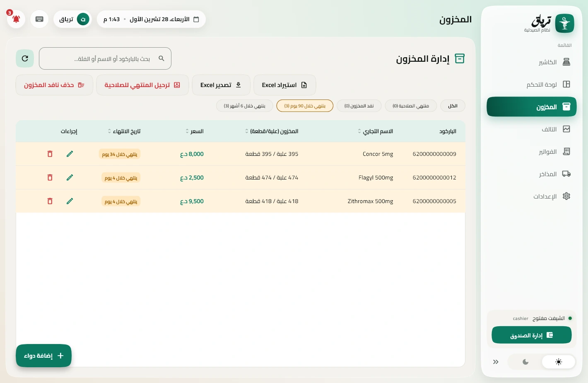This screenshot has width=588, height=383.
Task: Sort by الاسم التجاري column
Action: (x=376, y=131)
